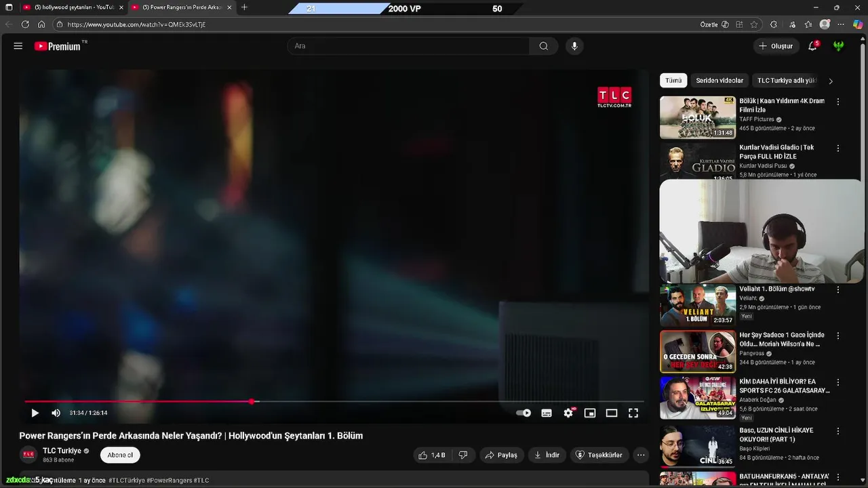Open options for Her Şey Sadece video
Image resolution: width=868 pixels, height=488 pixels.
[838, 335]
